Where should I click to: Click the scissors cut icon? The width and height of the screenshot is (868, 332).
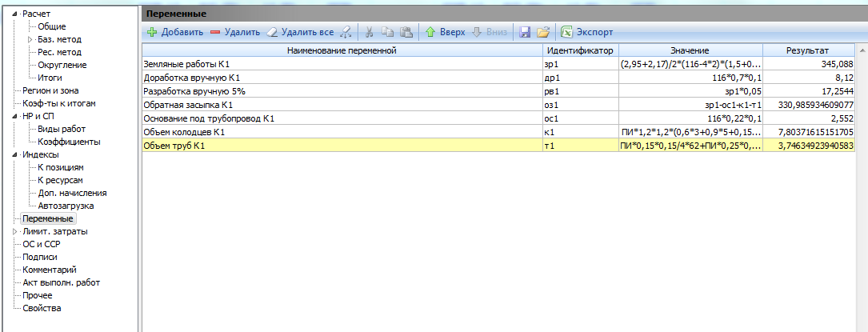(370, 33)
